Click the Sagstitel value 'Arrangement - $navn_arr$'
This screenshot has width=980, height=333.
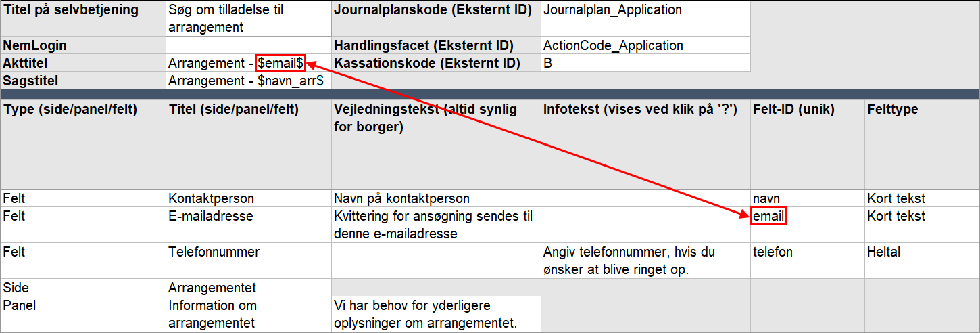[248, 81]
